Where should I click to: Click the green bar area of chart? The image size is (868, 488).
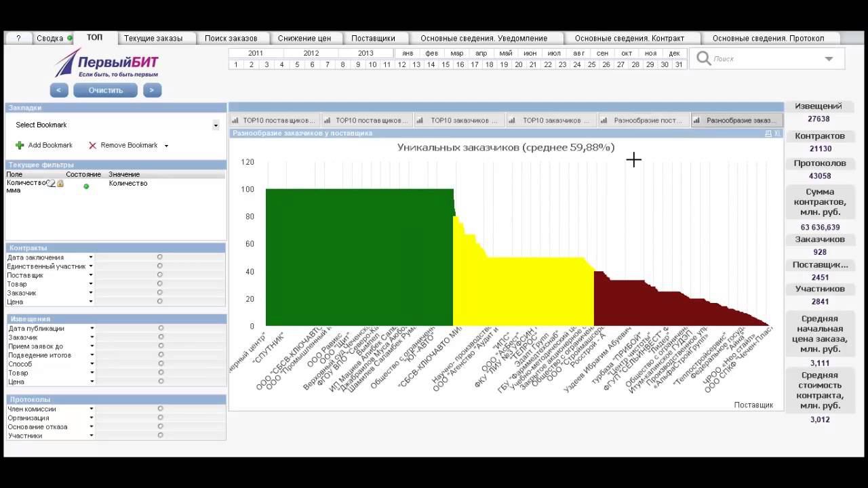click(359, 258)
